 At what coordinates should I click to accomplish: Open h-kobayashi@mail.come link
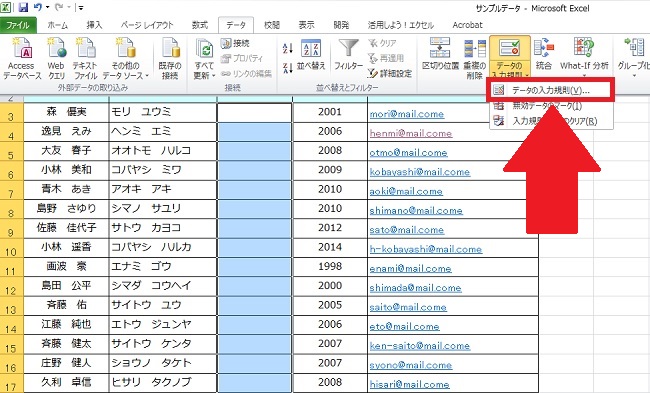pos(426,249)
